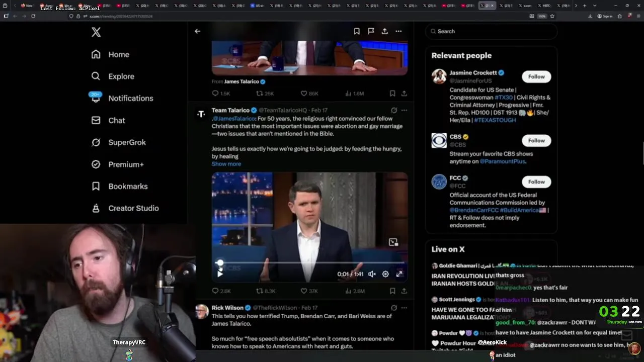The image size is (644, 362).
Task: Like the post with 37K likes
Action: click(x=309, y=291)
